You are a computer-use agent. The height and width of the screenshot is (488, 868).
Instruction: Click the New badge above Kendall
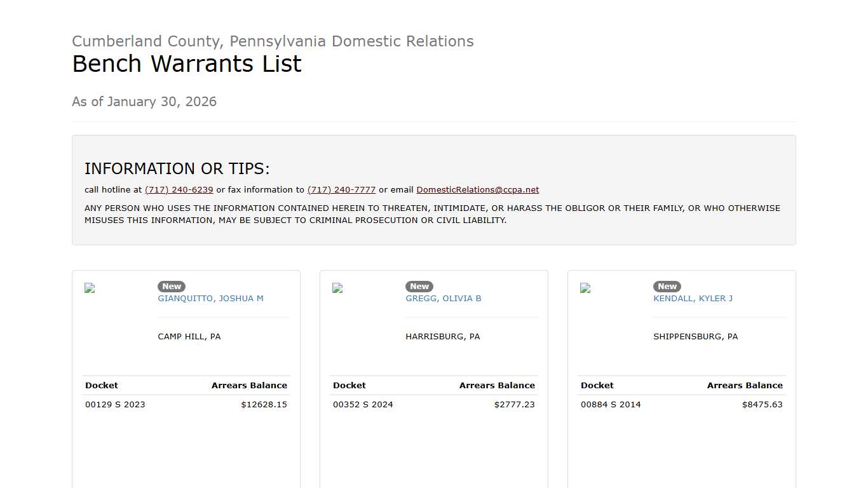coord(667,287)
